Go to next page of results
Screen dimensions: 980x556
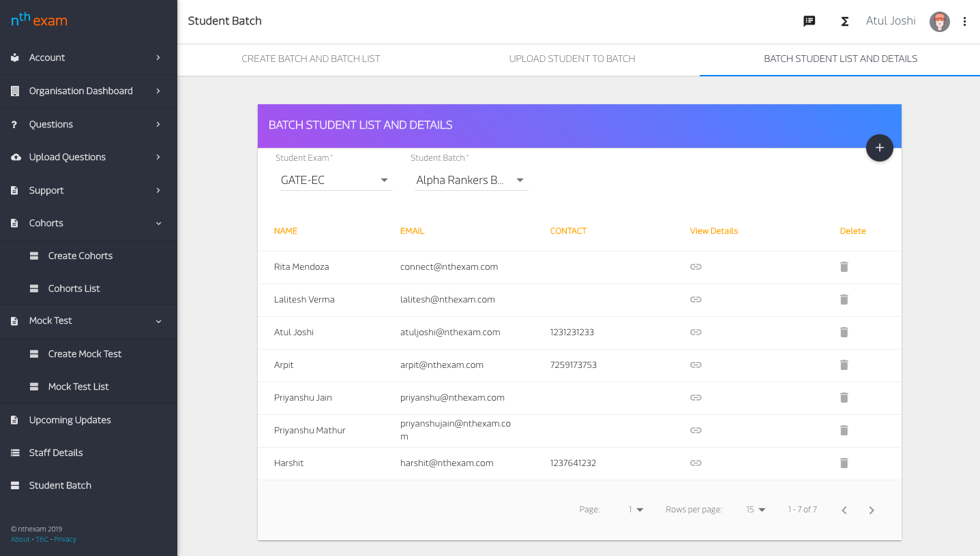871,510
